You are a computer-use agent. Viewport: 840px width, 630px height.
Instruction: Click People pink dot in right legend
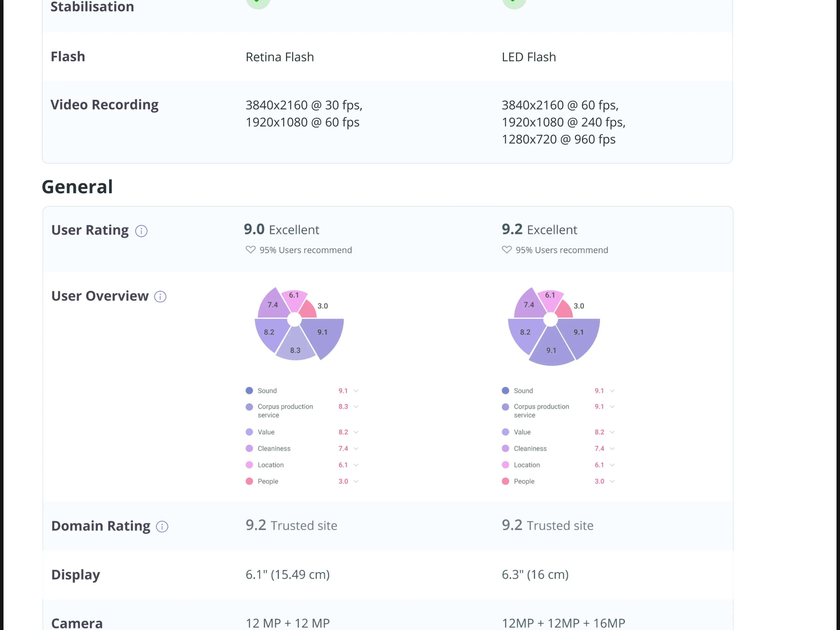tap(505, 482)
